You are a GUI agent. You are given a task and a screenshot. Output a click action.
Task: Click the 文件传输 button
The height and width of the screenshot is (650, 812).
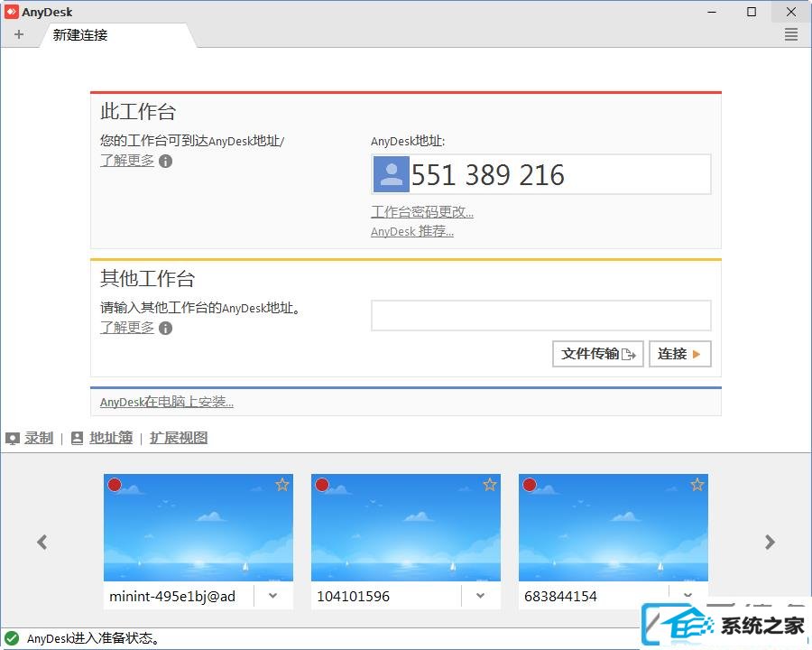click(598, 354)
